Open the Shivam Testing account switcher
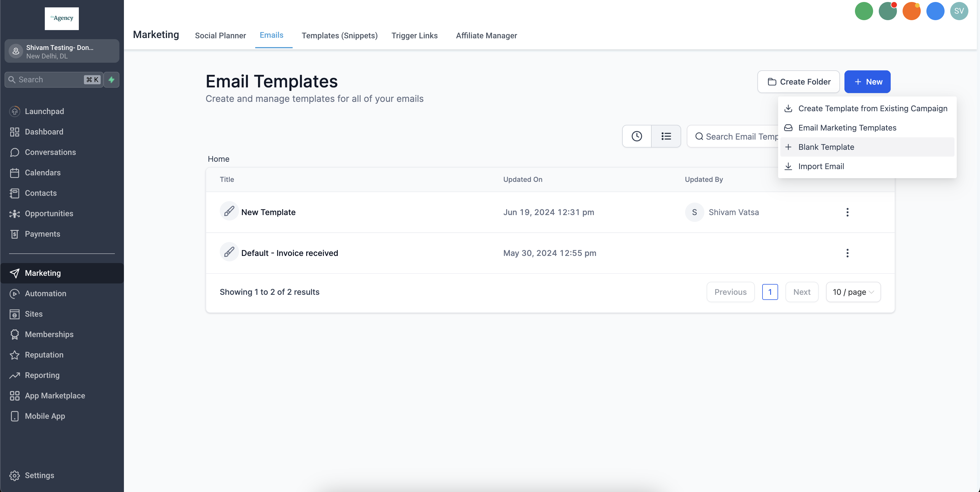 [62, 51]
